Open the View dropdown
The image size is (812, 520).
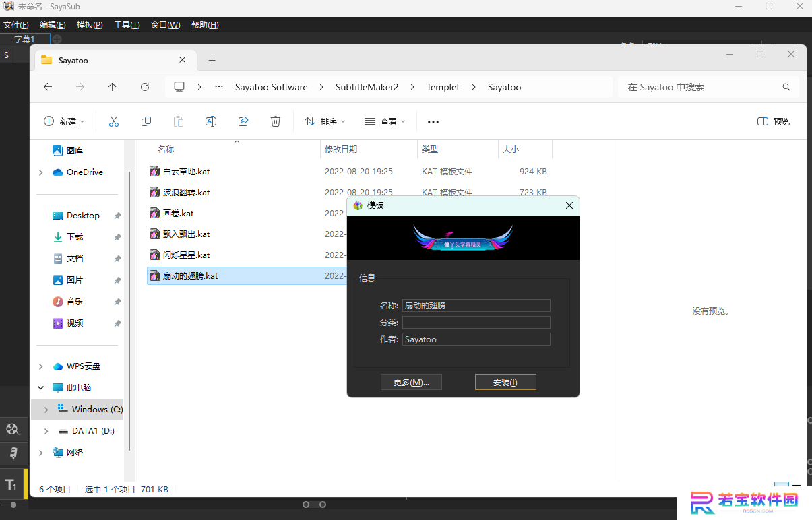385,121
